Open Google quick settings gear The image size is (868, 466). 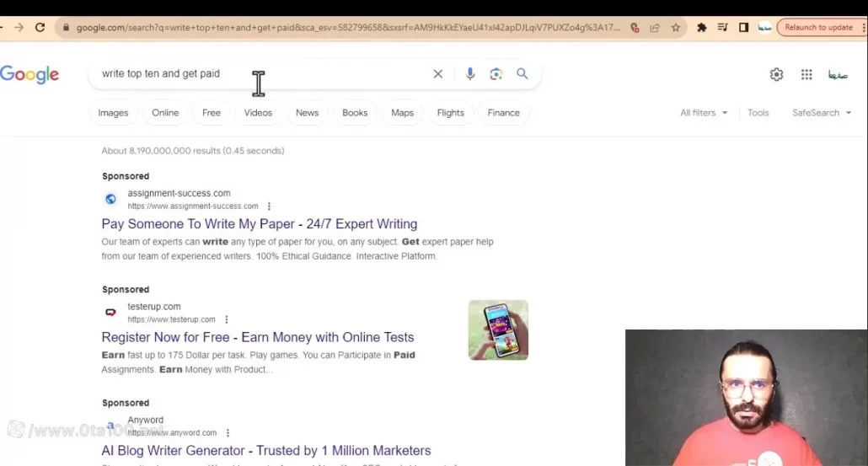(776, 74)
